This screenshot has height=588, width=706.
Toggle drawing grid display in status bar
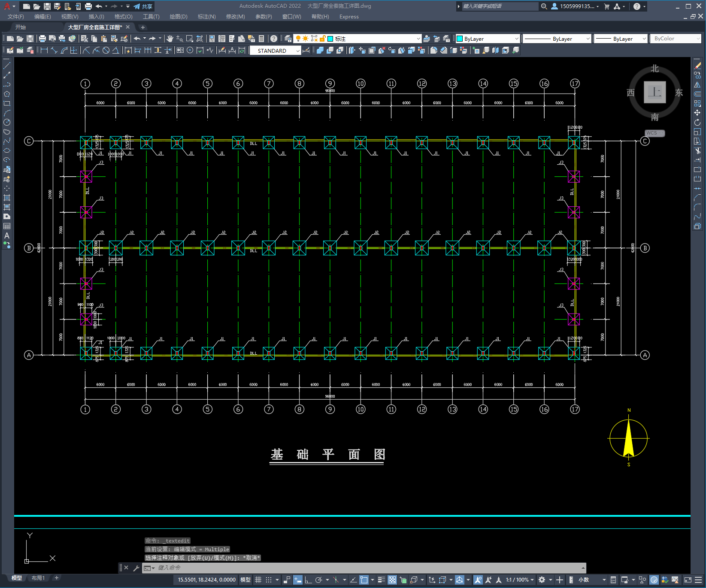[258, 580]
